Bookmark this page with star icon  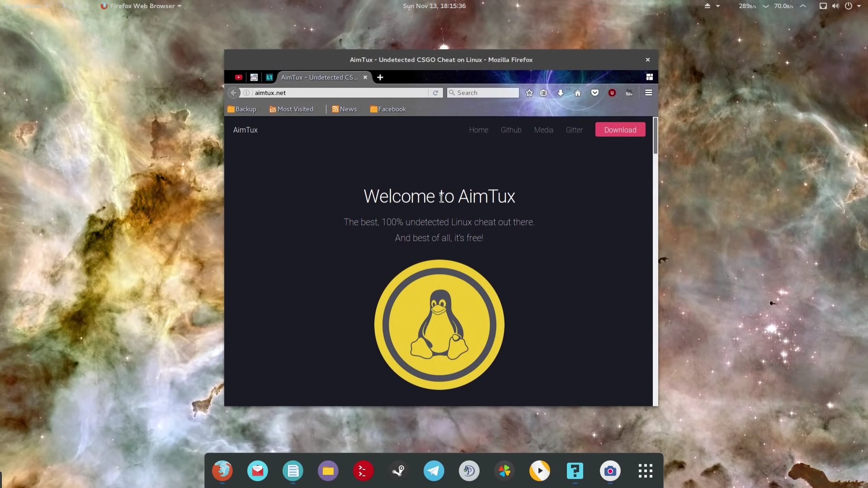(x=529, y=93)
